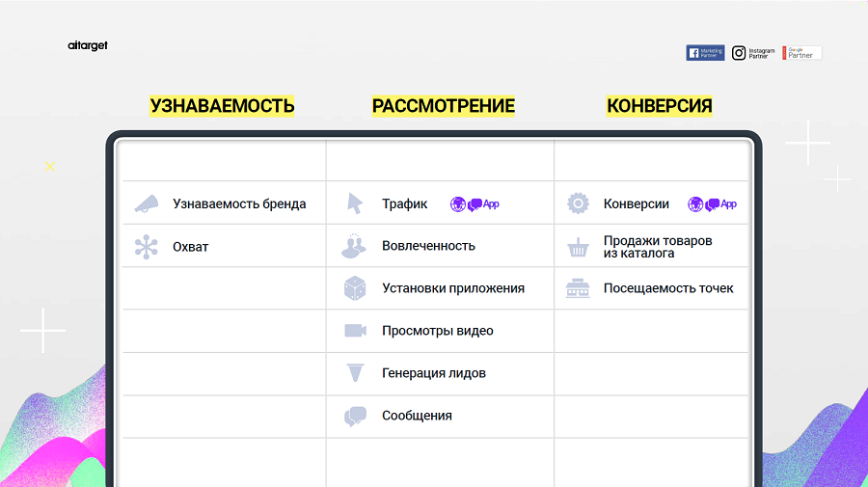Open the Instagram Partner badge
This screenshot has height=487, width=868.
tap(753, 53)
